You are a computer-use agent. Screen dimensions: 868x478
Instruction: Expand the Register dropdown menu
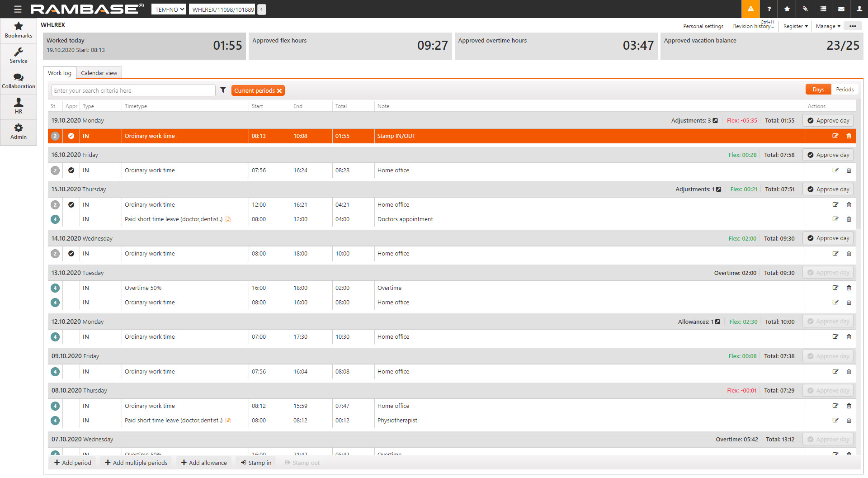pos(795,26)
